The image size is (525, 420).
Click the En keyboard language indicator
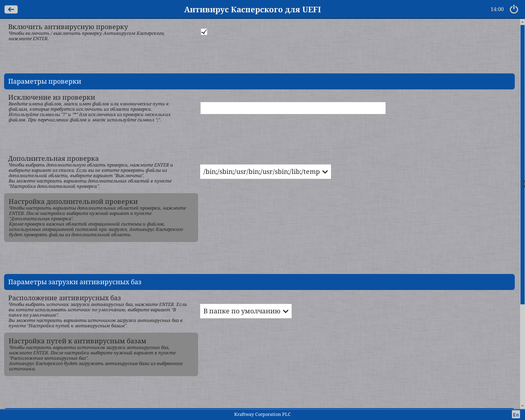[516, 415]
